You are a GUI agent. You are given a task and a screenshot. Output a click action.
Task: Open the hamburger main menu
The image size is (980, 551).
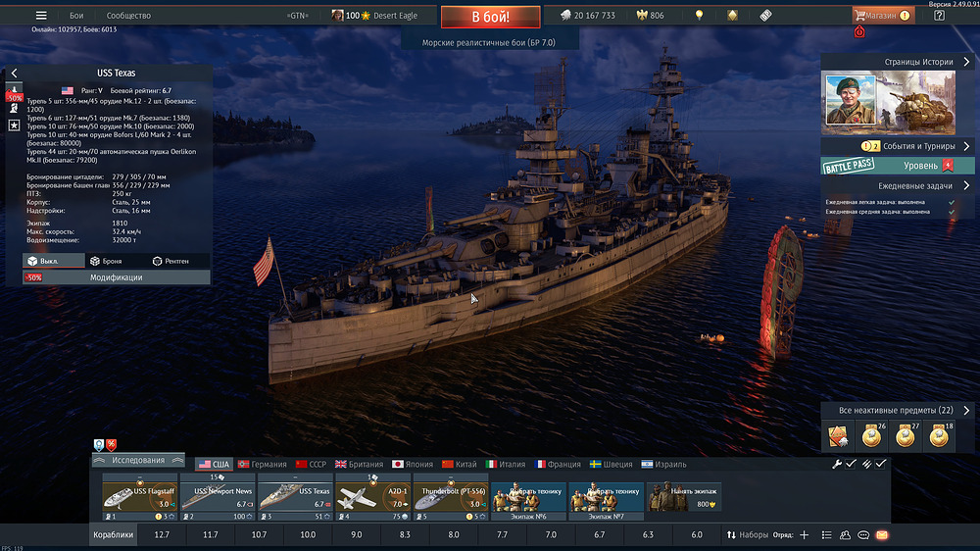pyautogui.click(x=41, y=16)
